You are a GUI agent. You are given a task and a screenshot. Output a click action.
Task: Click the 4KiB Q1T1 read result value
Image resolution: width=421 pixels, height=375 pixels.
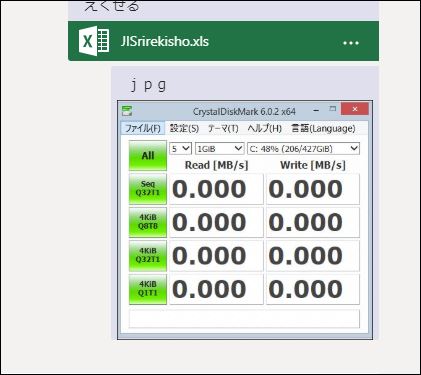pyautogui.click(x=216, y=289)
